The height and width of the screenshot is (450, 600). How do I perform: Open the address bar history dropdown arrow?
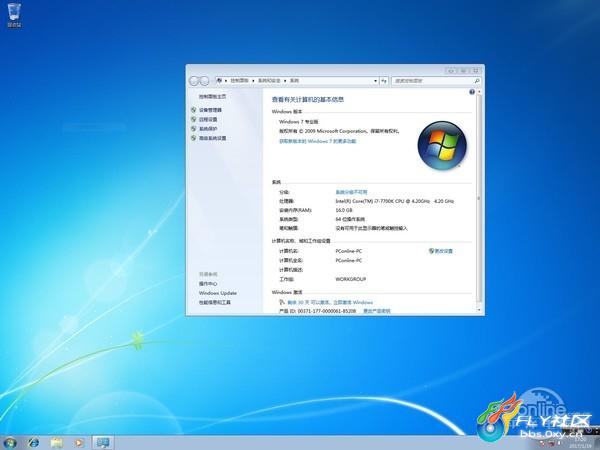[375, 81]
